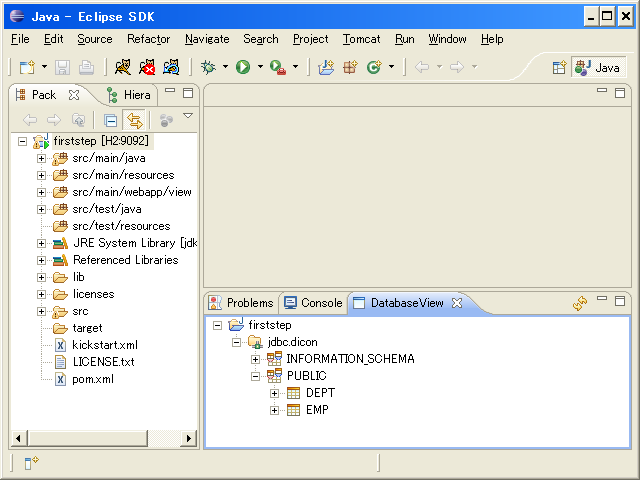Switch to the Problems tab
Image resolution: width=640 pixels, height=480 pixels.
tap(241, 303)
